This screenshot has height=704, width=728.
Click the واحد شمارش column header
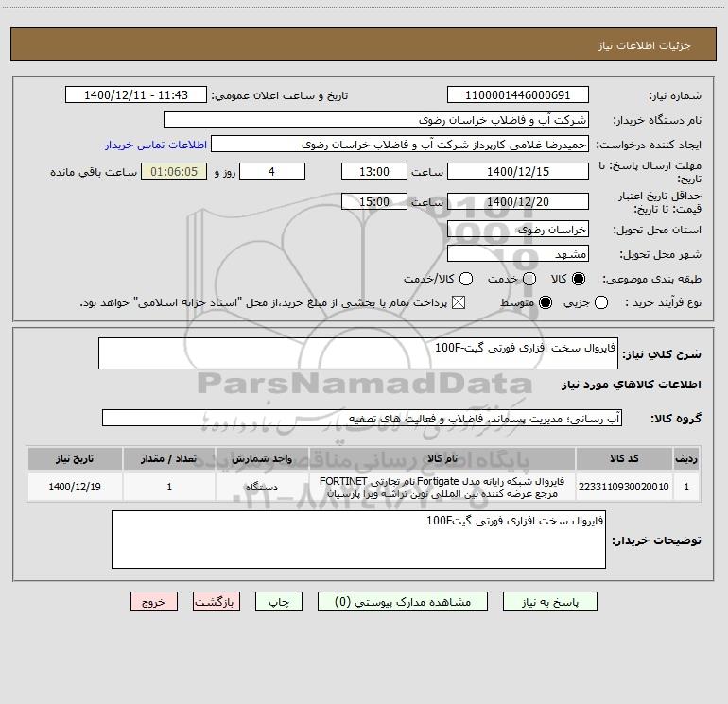[262, 458]
